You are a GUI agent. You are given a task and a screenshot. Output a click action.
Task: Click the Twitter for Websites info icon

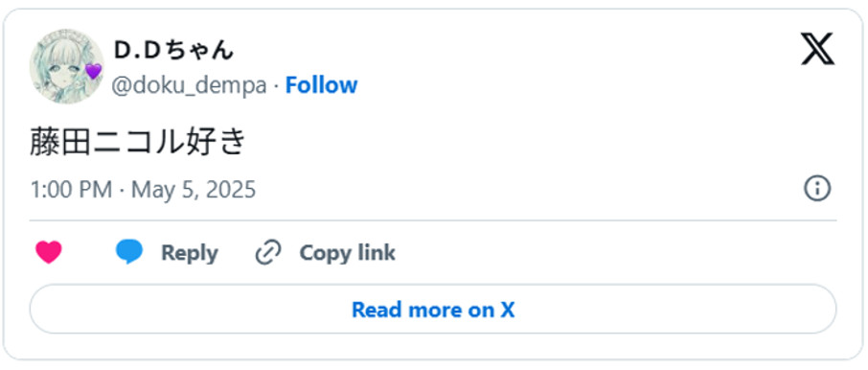click(x=817, y=190)
